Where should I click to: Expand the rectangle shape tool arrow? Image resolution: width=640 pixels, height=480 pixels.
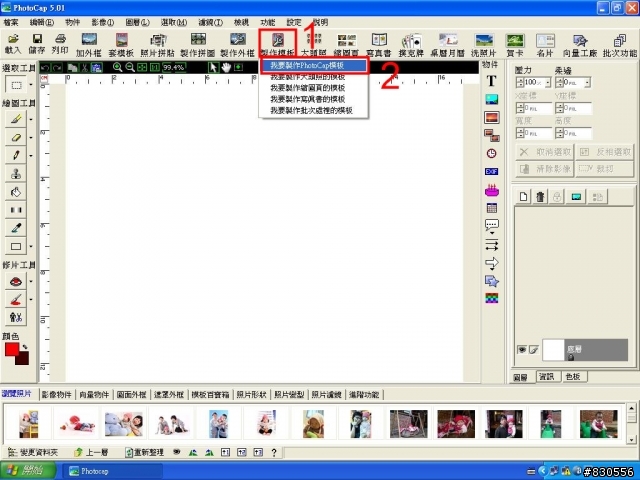click(31, 246)
